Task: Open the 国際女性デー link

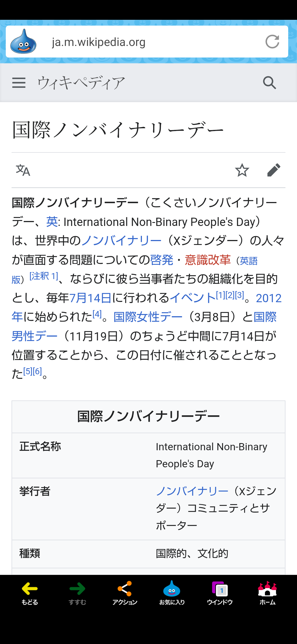Action: point(148,317)
